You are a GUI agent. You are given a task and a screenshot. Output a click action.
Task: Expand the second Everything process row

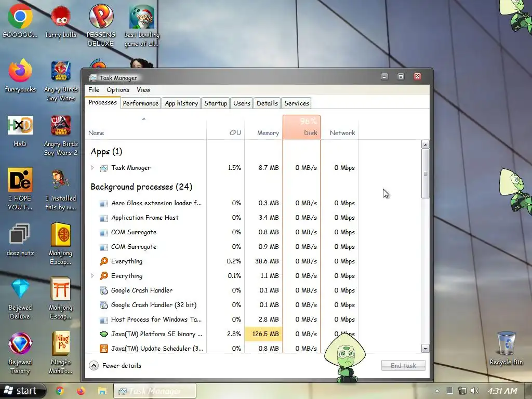(x=92, y=276)
